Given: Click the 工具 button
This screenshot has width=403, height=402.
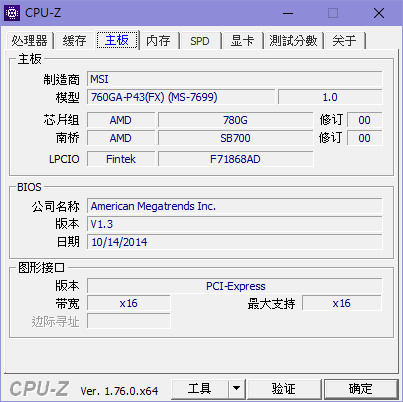Looking at the screenshot, I should (200, 389).
